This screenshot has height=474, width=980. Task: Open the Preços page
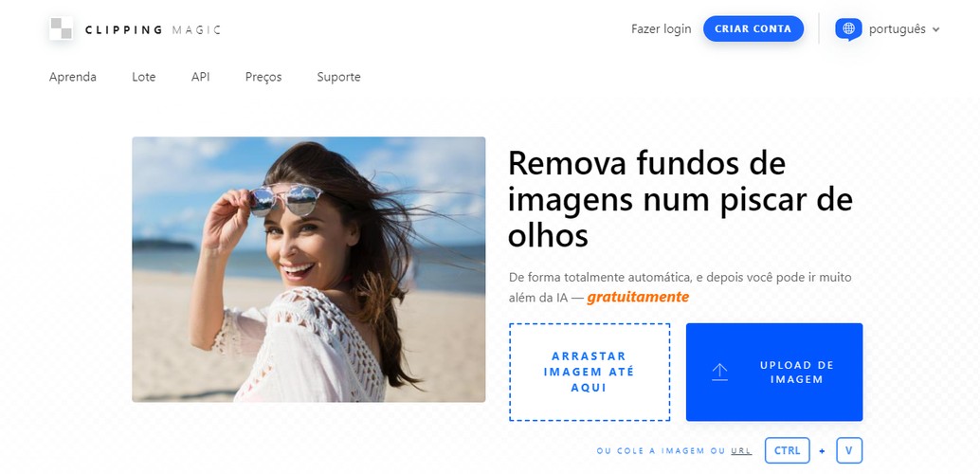pos(263,77)
